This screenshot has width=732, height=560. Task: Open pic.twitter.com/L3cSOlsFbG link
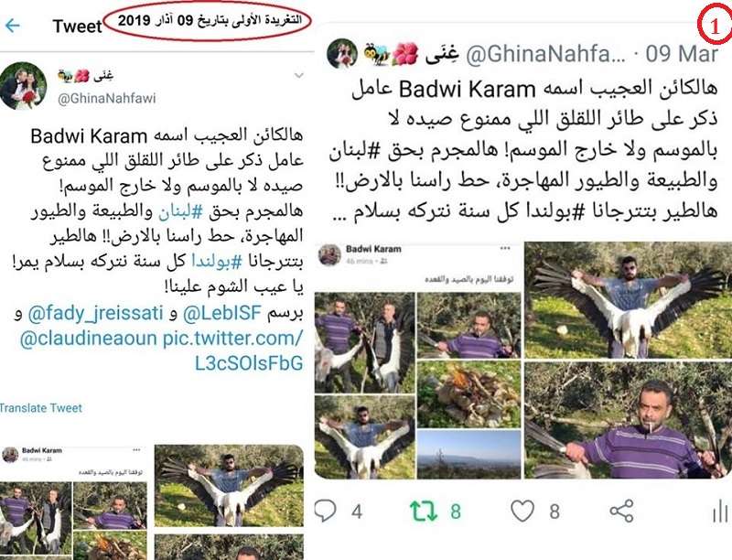pos(233,350)
